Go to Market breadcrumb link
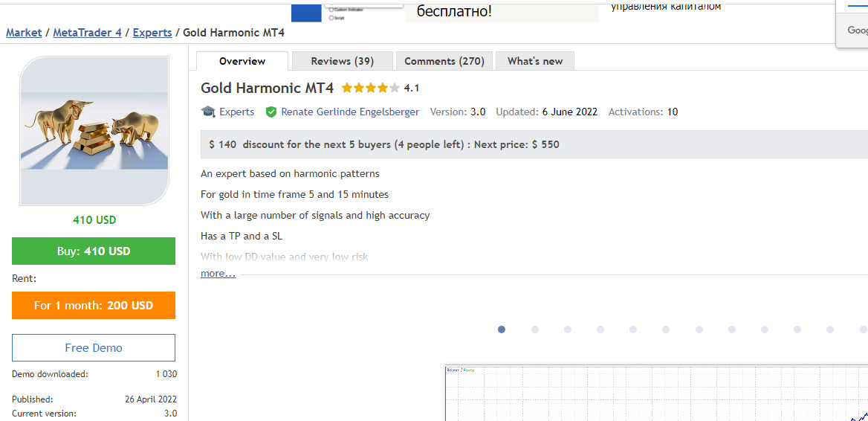 (x=24, y=32)
